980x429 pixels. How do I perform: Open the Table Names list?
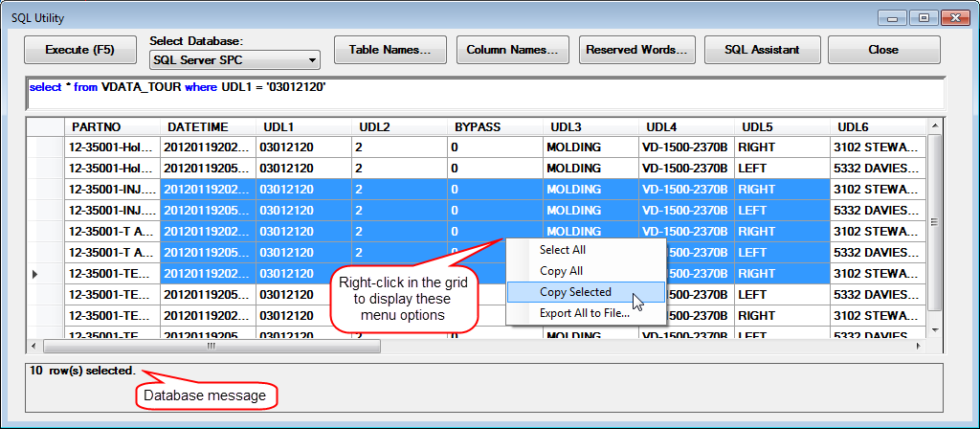390,50
